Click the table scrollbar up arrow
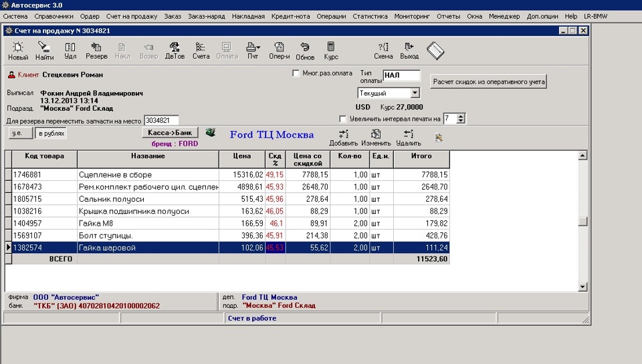Screen dimensions: 642x364 582,156
